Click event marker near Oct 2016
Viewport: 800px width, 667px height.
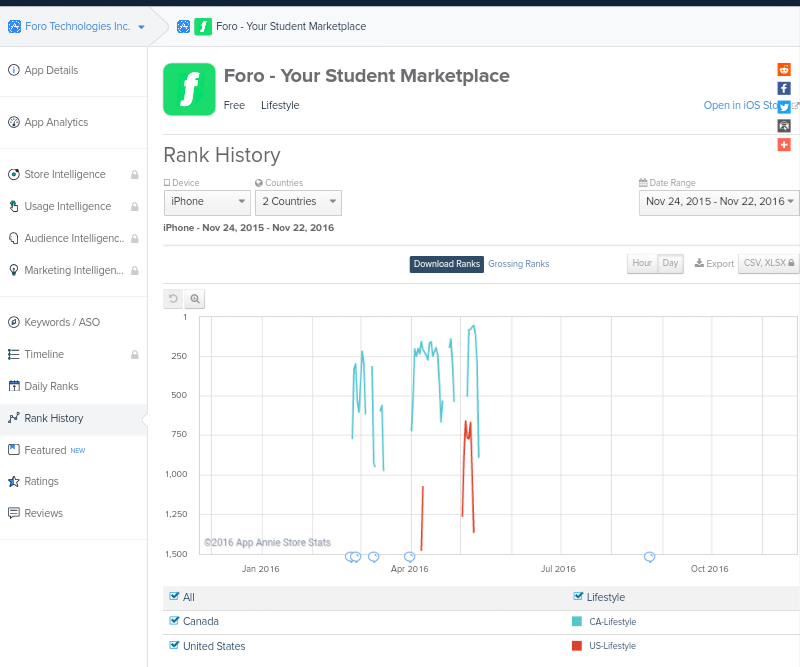(650, 556)
